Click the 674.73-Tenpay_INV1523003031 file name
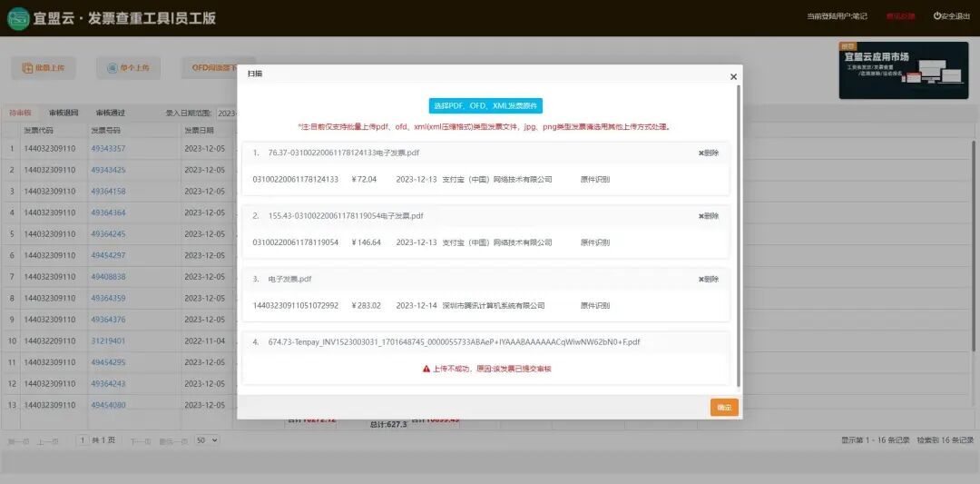This screenshot has height=484, width=980. tap(454, 342)
